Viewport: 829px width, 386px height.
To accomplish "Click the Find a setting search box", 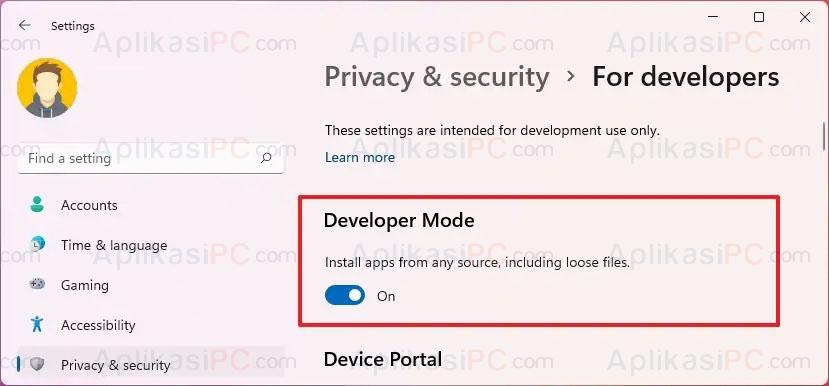I will click(x=151, y=158).
